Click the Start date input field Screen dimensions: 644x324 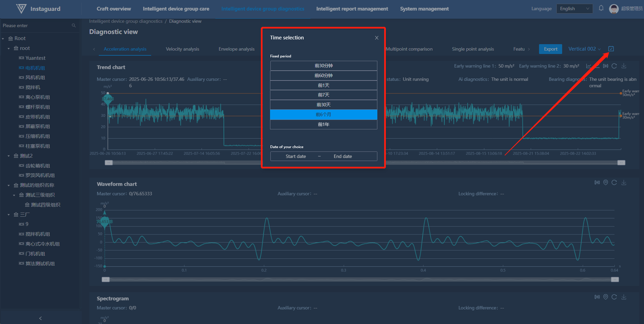pyautogui.click(x=296, y=157)
